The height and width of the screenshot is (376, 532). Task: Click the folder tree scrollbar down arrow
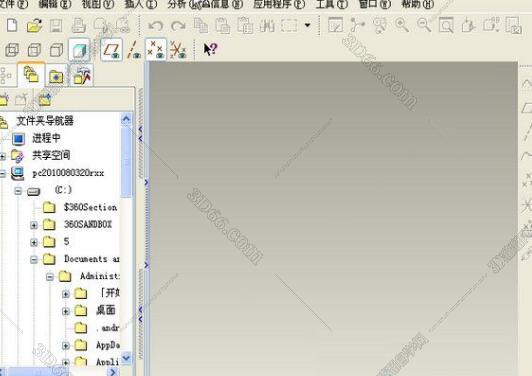coord(126,358)
